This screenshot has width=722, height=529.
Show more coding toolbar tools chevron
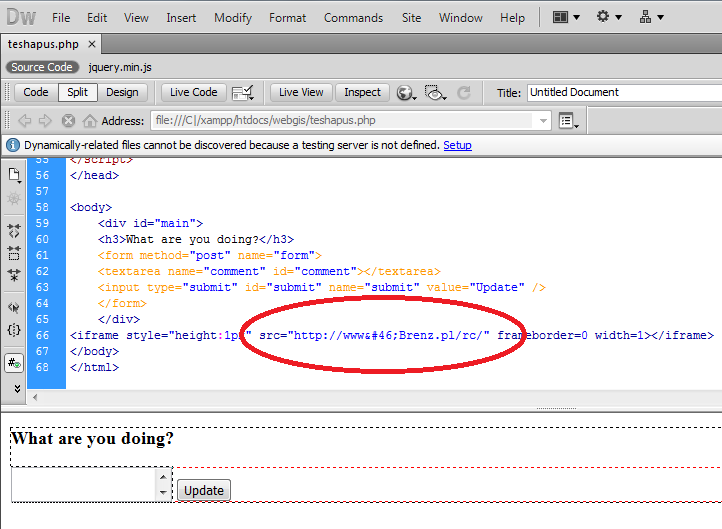coord(17,389)
